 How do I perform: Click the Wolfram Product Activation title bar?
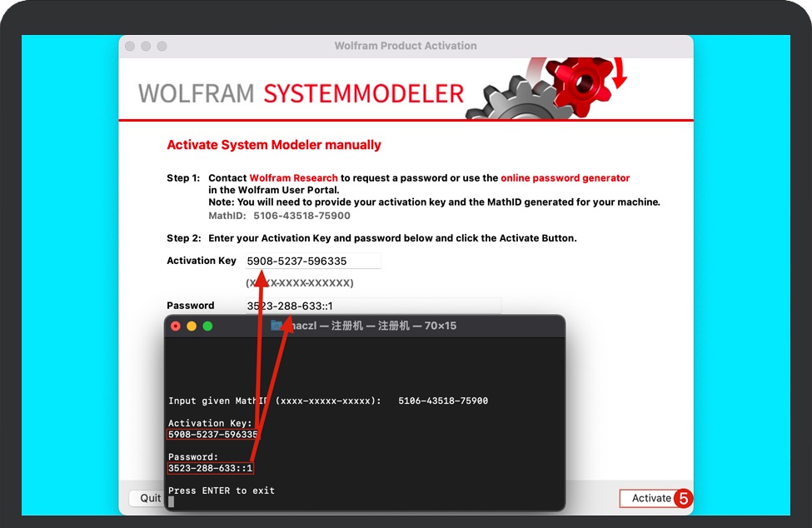[x=406, y=46]
